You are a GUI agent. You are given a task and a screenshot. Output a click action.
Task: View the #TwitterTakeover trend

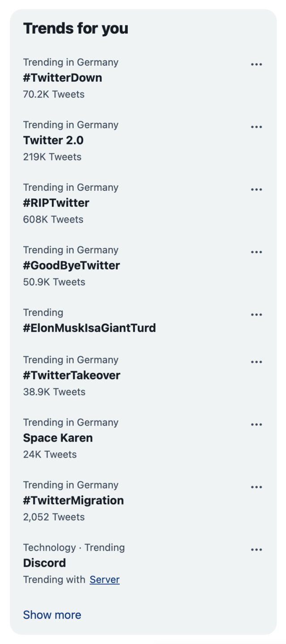tap(71, 375)
